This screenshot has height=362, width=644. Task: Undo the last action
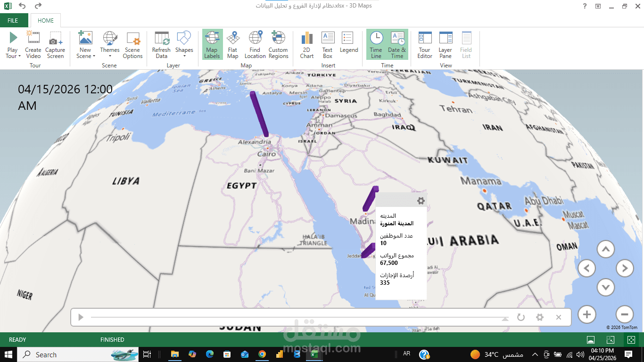coord(22,6)
